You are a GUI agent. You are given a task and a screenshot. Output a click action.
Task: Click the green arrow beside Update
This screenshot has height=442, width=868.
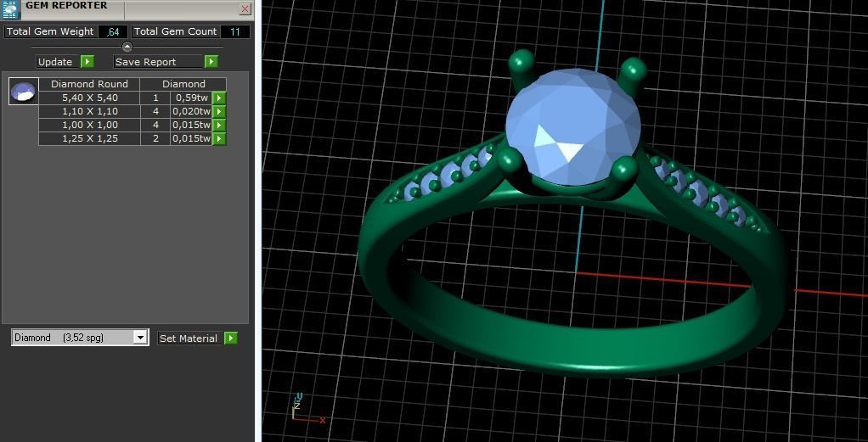(x=87, y=61)
